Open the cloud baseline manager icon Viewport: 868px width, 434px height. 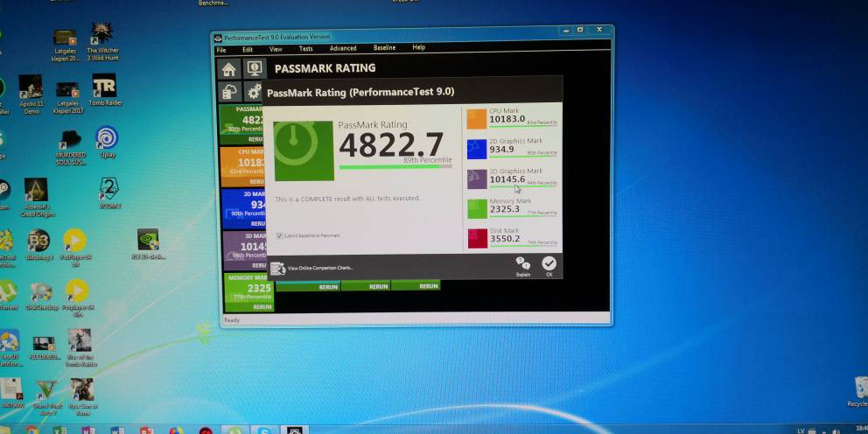[x=229, y=92]
